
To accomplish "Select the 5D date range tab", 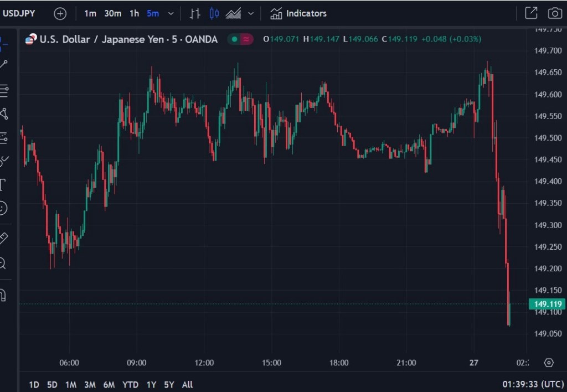I will coord(52,384).
